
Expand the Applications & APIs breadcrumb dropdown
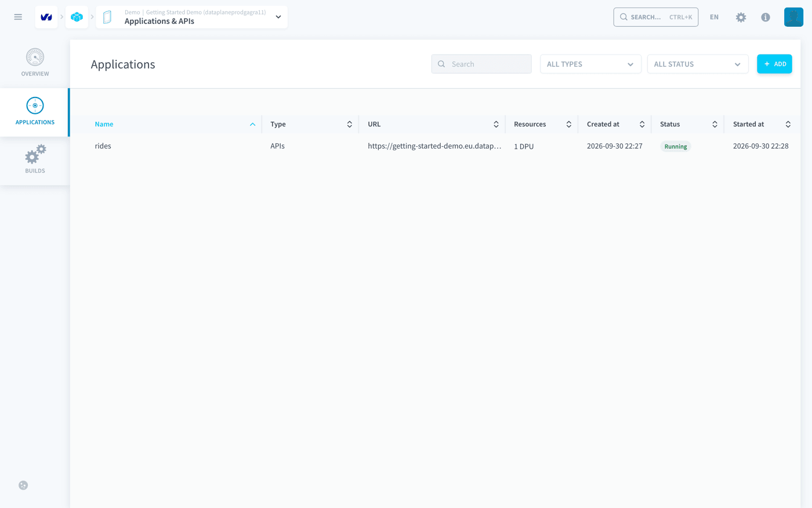278,17
